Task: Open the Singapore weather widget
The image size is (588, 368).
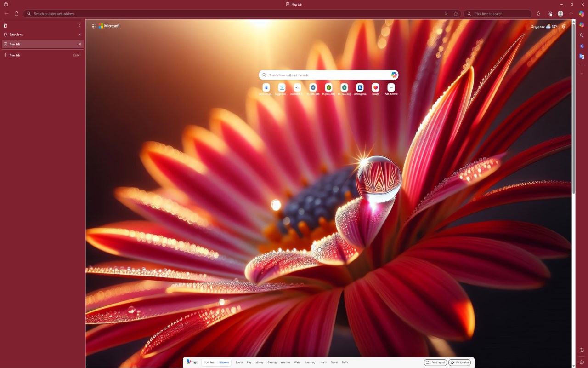Action: 544,27
